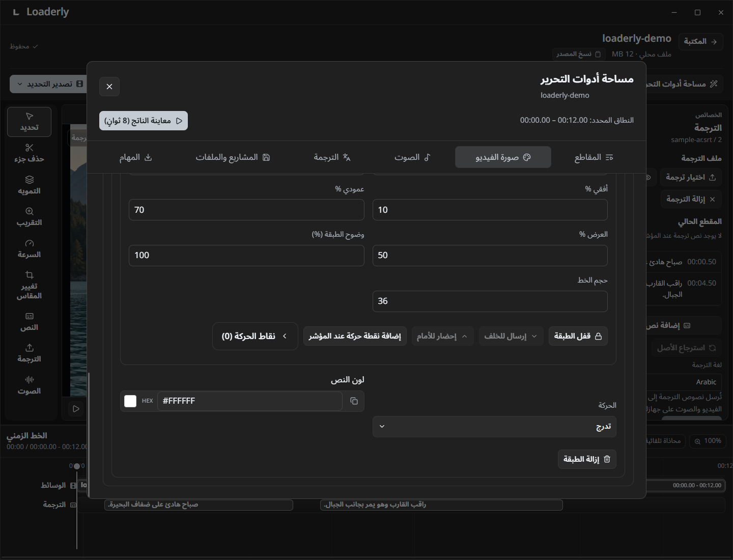This screenshot has height=560, width=733.
Task: Click the 100% timeline zoom button
Action: (x=708, y=441)
